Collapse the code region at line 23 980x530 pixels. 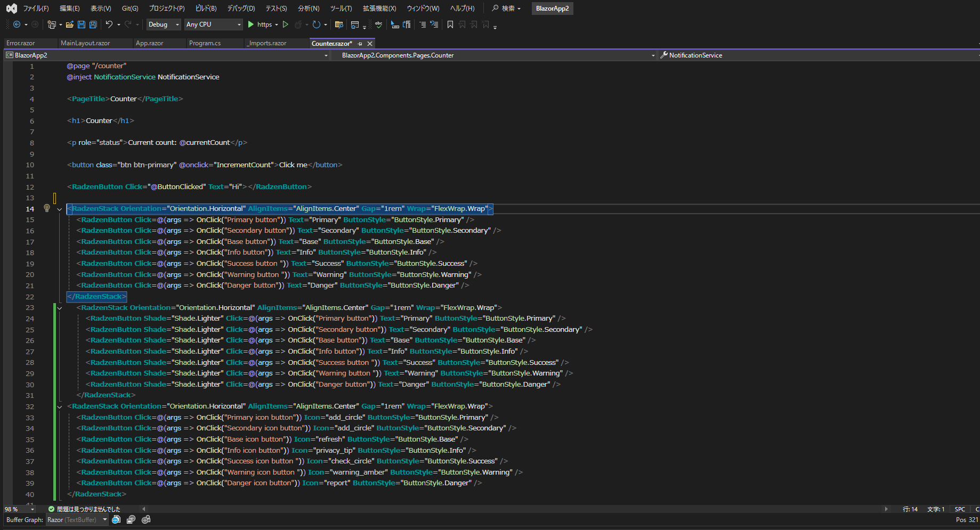point(59,308)
